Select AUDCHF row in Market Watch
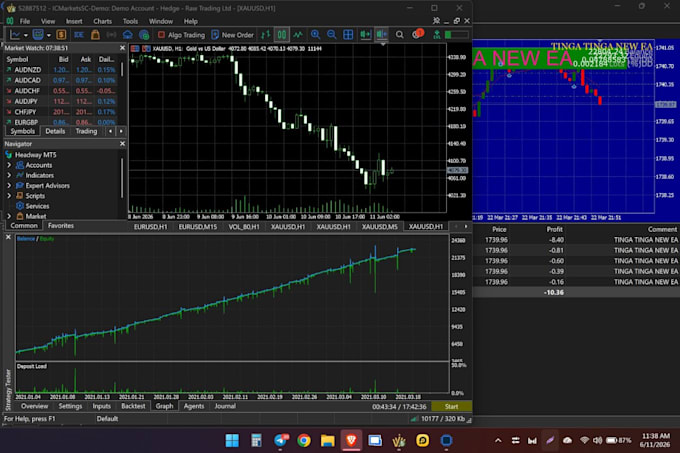 61,91
